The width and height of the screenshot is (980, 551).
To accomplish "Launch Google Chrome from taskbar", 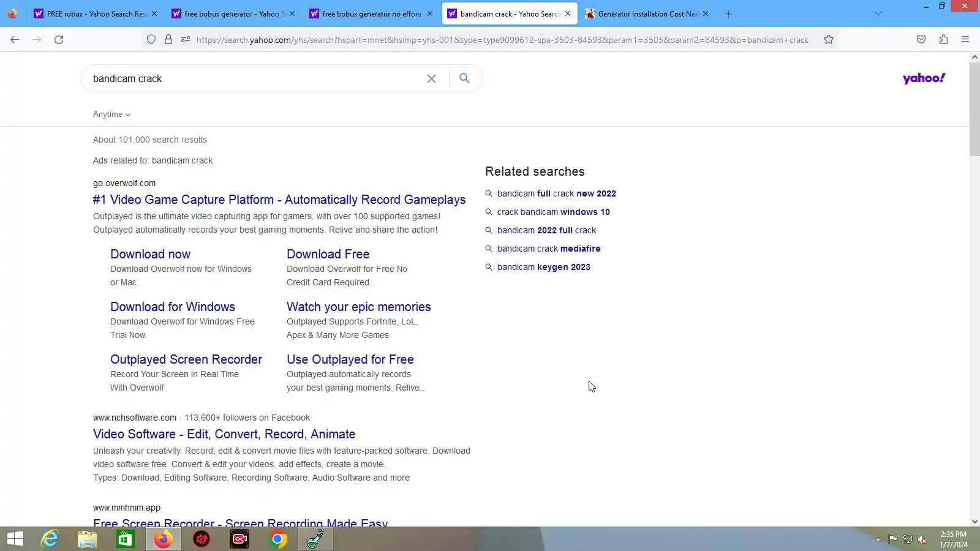I will pyautogui.click(x=277, y=539).
